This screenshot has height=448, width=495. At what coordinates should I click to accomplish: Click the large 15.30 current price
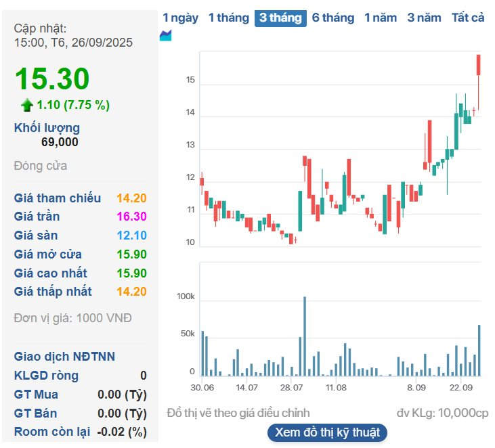[52, 79]
